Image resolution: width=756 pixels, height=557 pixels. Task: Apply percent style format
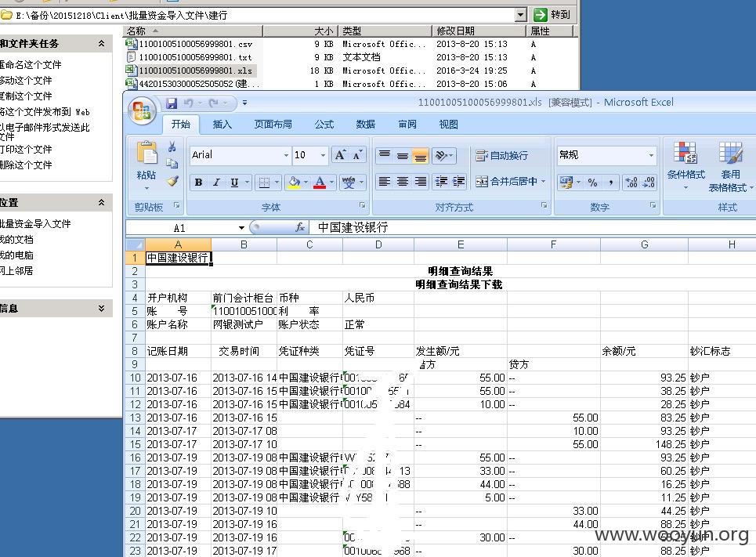pos(592,183)
